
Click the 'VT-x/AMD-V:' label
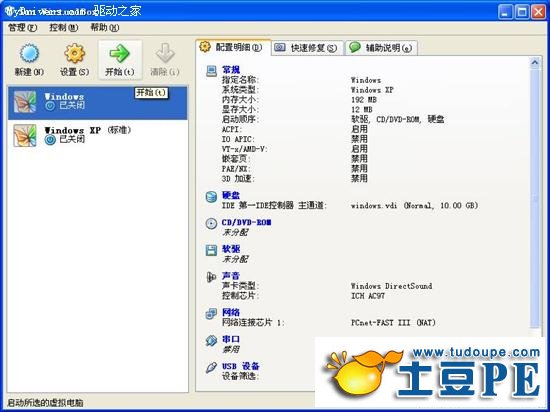245,149
